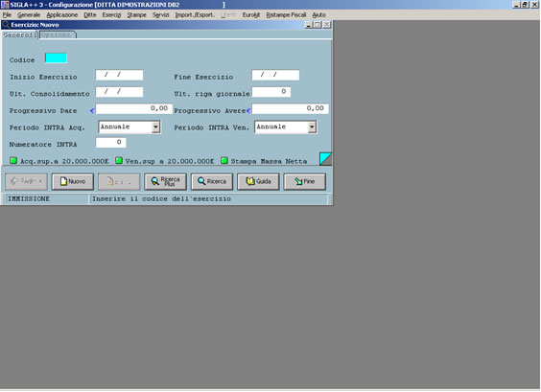This screenshot has width=541, height=392.
Task: Toggle Acq.sup.a 20.000.000E checkbox
Action: 13,160
